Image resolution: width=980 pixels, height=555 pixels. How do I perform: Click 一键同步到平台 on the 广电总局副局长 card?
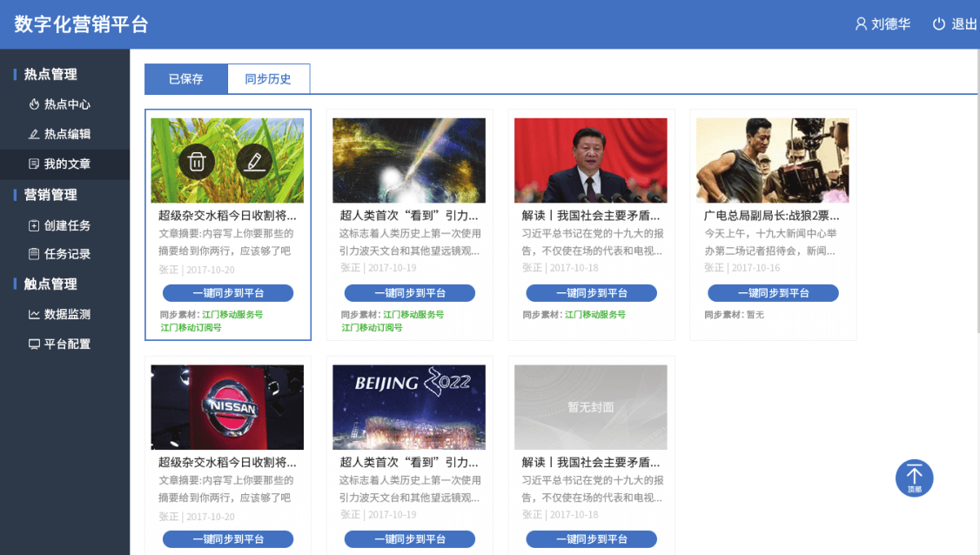[773, 293]
